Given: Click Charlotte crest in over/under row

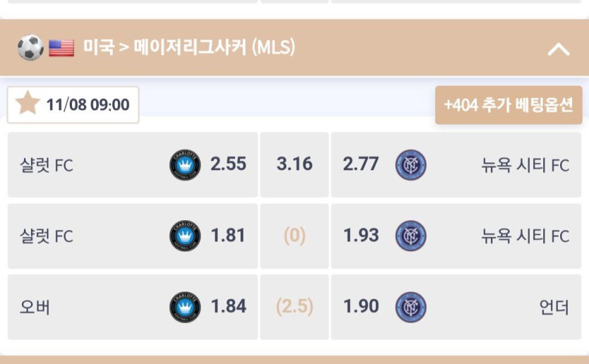Looking at the screenshot, I should point(185,308).
